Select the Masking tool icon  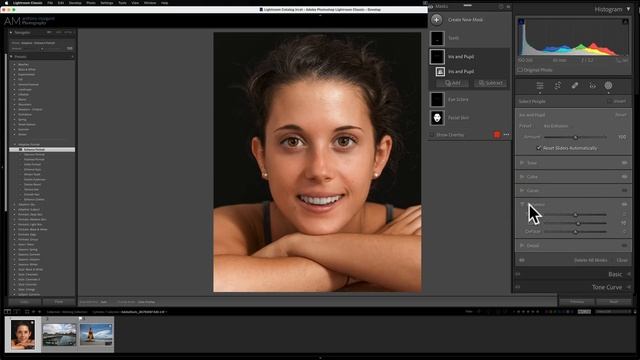point(608,85)
